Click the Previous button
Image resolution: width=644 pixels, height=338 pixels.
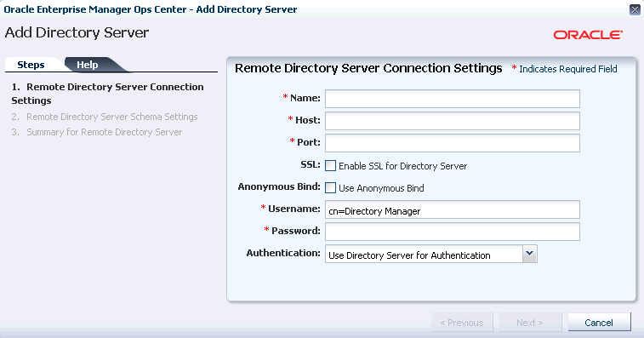[462, 323]
